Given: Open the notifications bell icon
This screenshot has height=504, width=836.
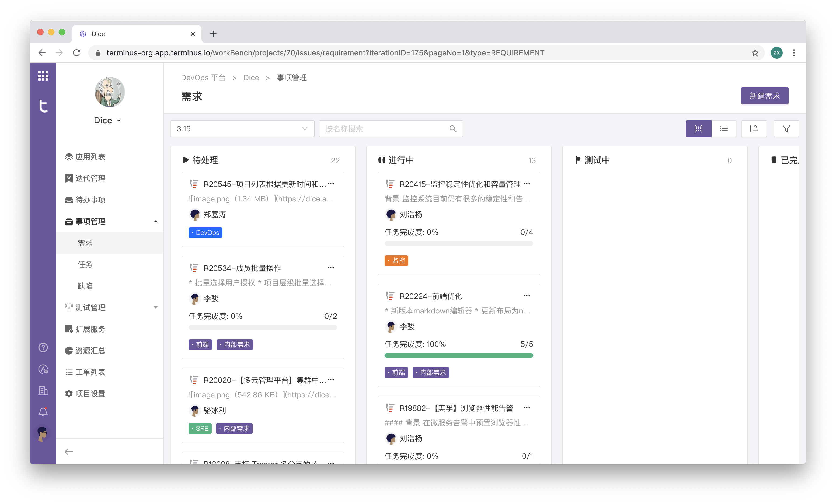Looking at the screenshot, I should 43,412.
